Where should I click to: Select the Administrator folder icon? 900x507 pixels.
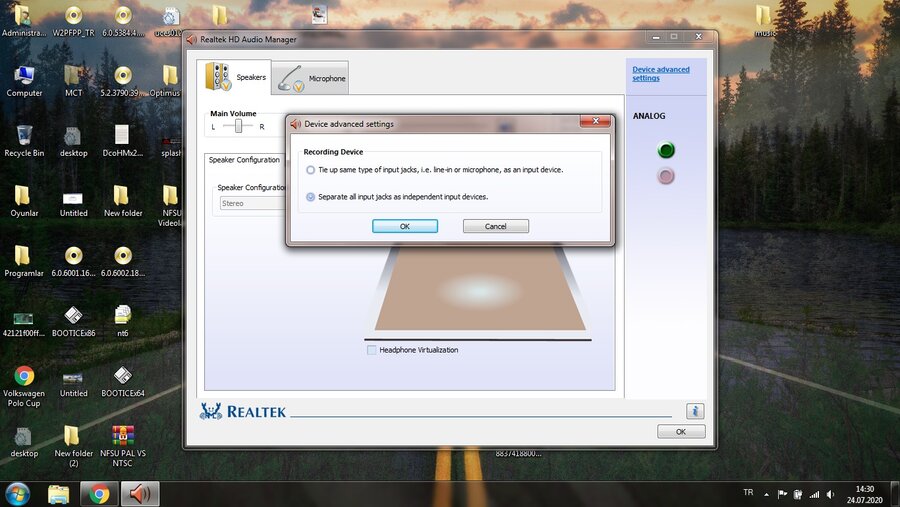coord(24,21)
